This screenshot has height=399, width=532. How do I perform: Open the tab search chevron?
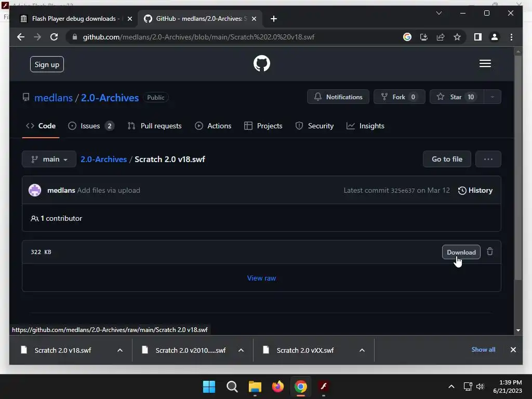(x=438, y=13)
